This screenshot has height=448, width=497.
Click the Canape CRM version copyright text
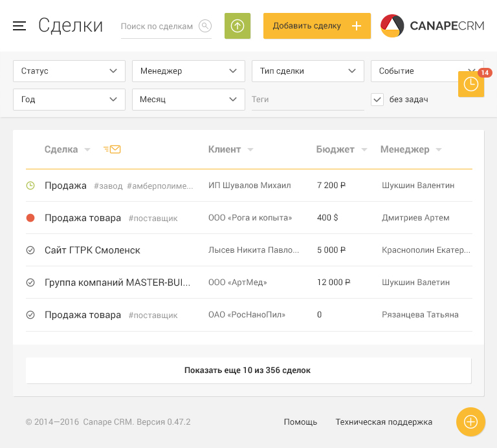108,422
